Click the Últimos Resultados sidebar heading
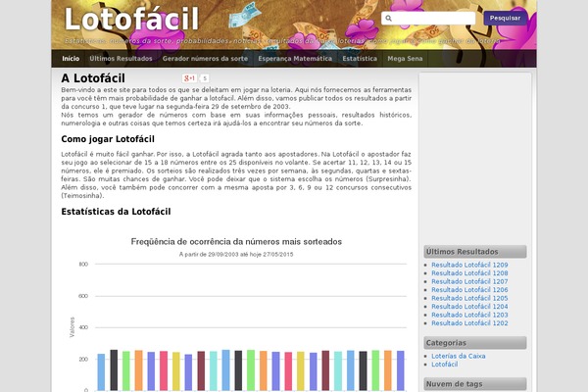 (475, 252)
